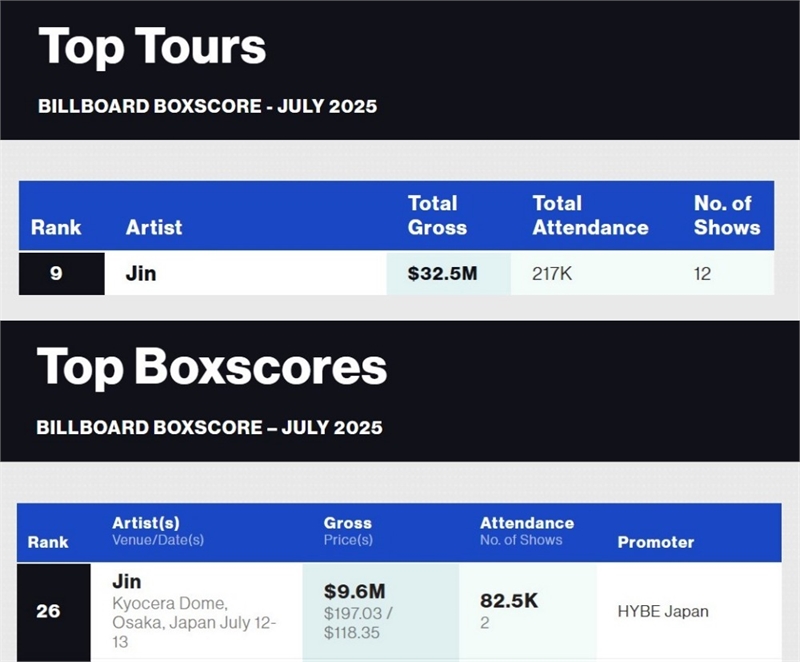This screenshot has height=662, width=800.
Task: Click the Artist(s) Venue/Date(s) column header
Action: [160, 531]
